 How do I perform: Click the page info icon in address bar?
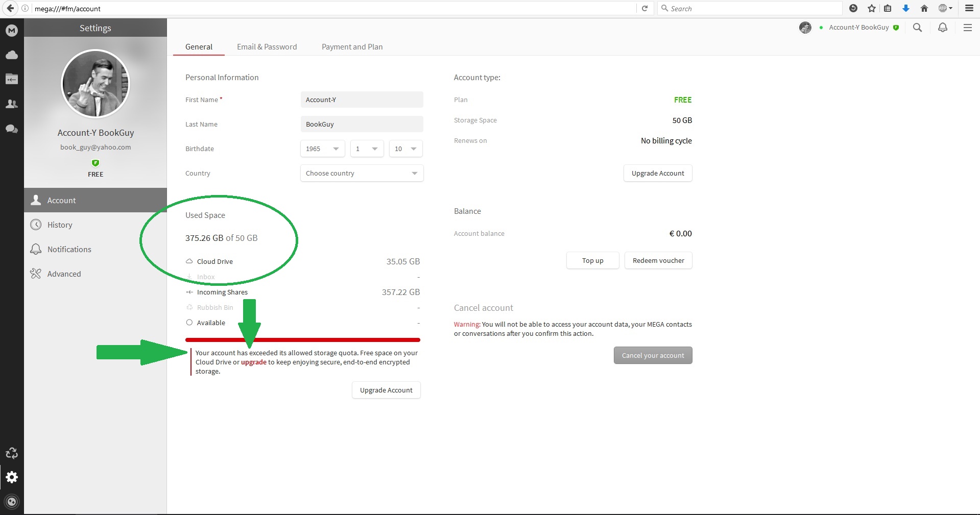click(x=25, y=8)
